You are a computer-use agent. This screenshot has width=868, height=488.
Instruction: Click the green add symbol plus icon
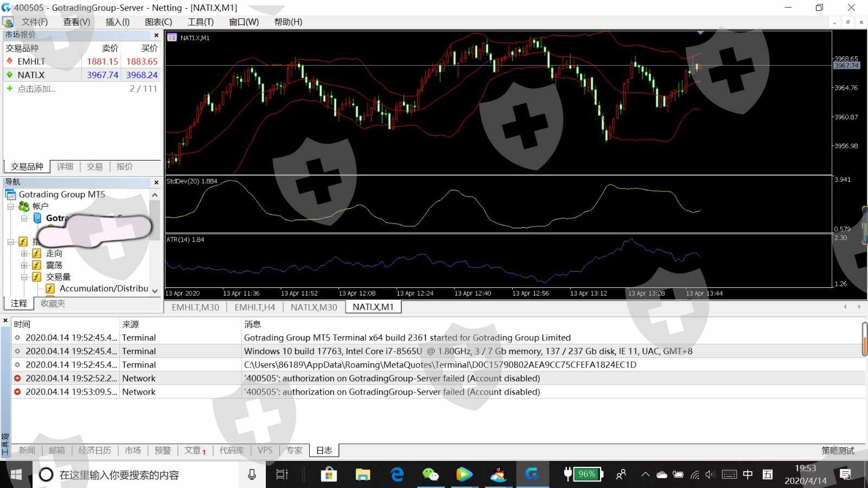tap(9, 88)
